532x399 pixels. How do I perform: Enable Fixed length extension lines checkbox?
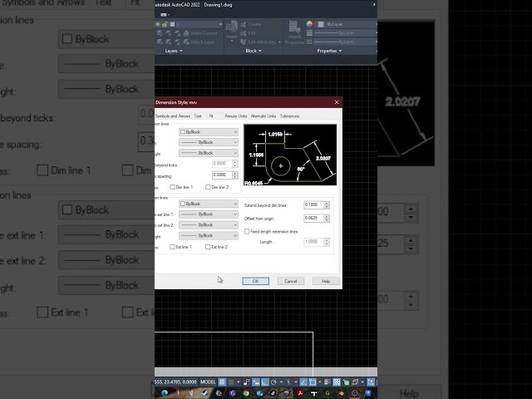[x=247, y=231]
